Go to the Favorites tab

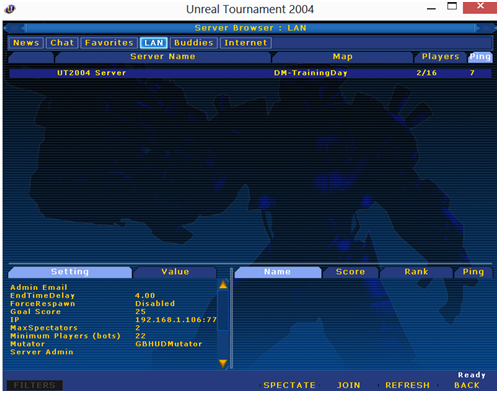(x=109, y=43)
